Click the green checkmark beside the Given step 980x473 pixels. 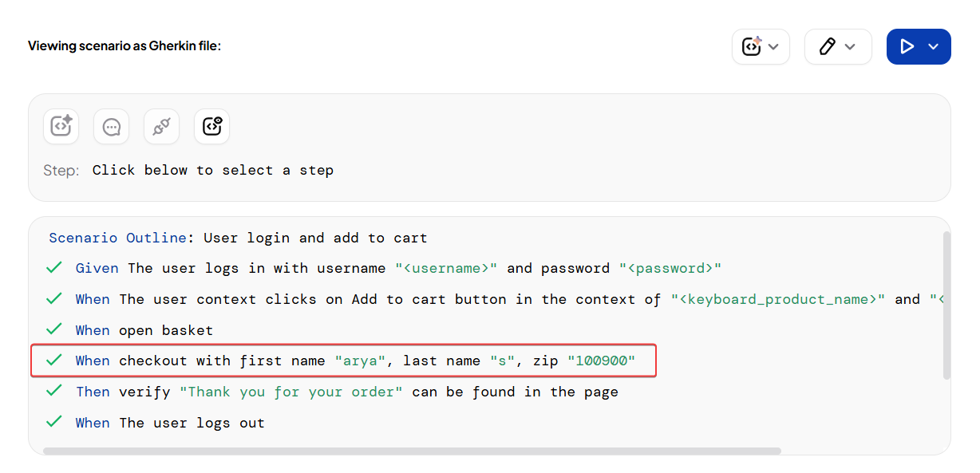pos(54,268)
